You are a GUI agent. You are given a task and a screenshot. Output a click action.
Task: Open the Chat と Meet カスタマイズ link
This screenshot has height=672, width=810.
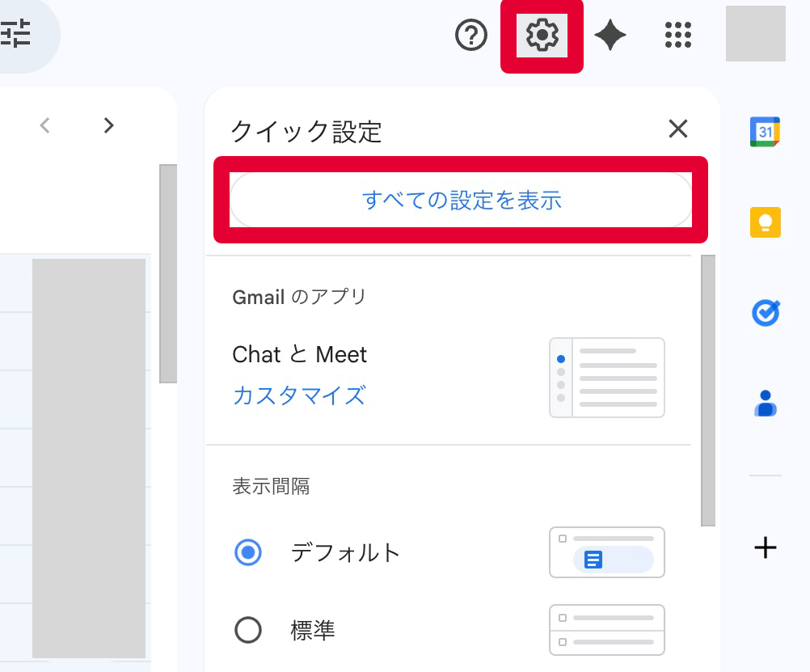[x=298, y=396]
